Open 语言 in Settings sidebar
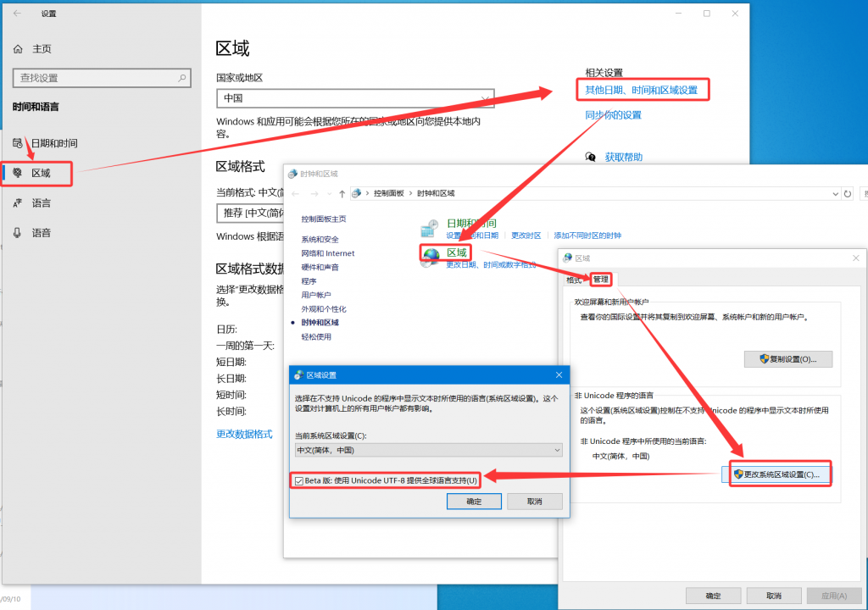This screenshot has width=868, height=610. point(32,203)
